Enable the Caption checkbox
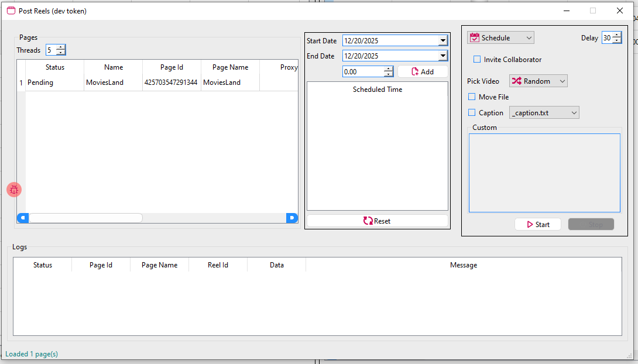Image resolution: width=638 pixels, height=364 pixels. click(x=472, y=112)
